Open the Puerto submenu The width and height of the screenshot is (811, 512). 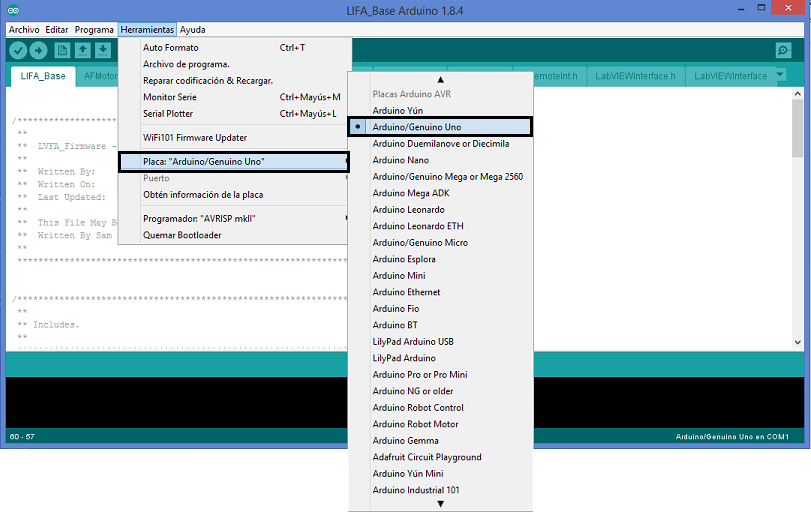[233, 178]
